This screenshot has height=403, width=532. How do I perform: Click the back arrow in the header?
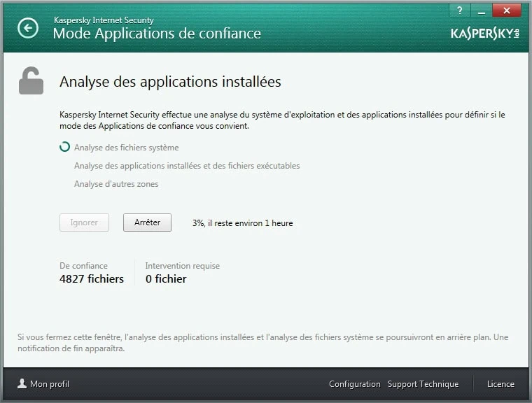pyautogui.click(x=28, y=28)
